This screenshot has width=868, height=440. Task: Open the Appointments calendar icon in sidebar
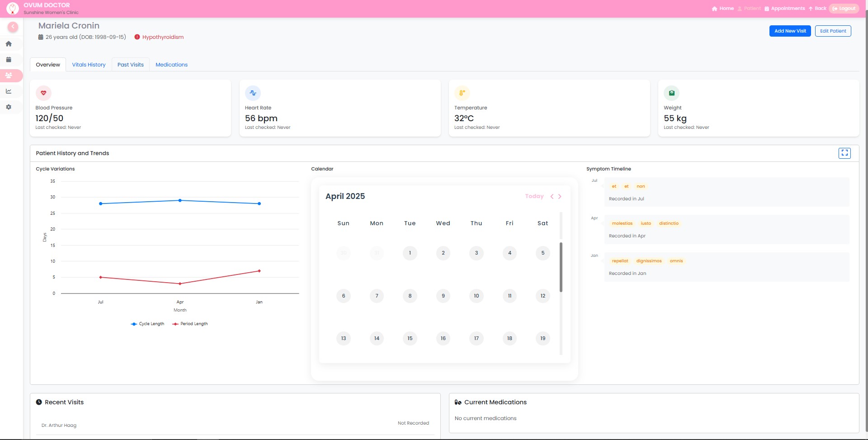click(x=9, y=59)
